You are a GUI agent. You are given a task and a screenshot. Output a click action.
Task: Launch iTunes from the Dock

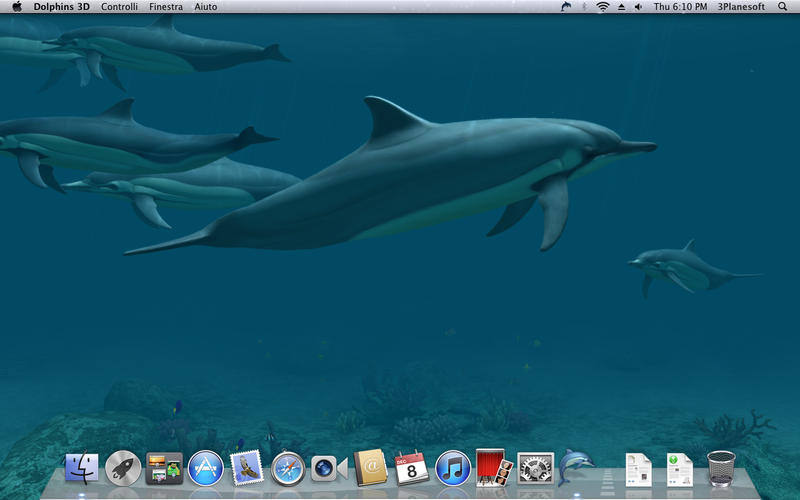(452, 467)
